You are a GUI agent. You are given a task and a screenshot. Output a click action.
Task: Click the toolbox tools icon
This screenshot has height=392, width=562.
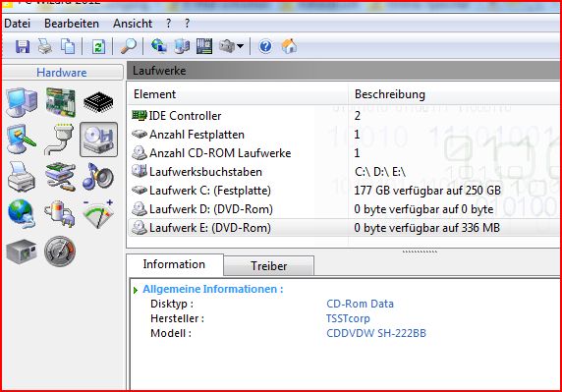point(227,46)
